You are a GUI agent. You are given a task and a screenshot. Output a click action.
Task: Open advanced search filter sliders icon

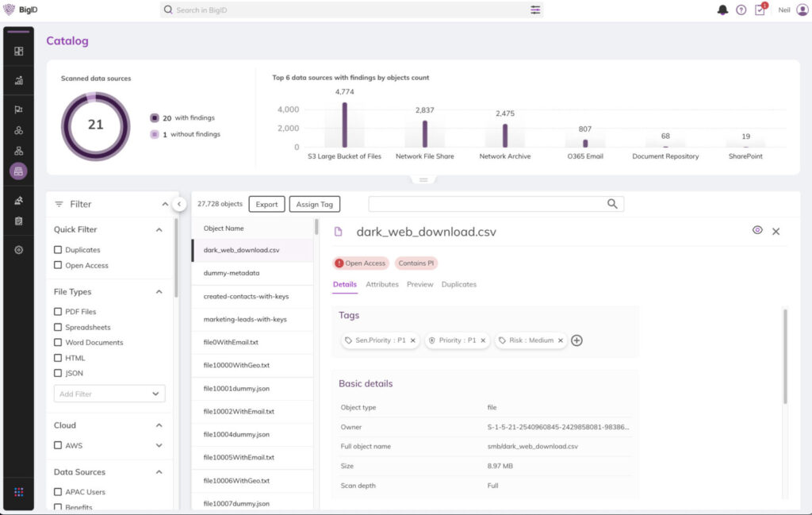(x=535, y=10)
